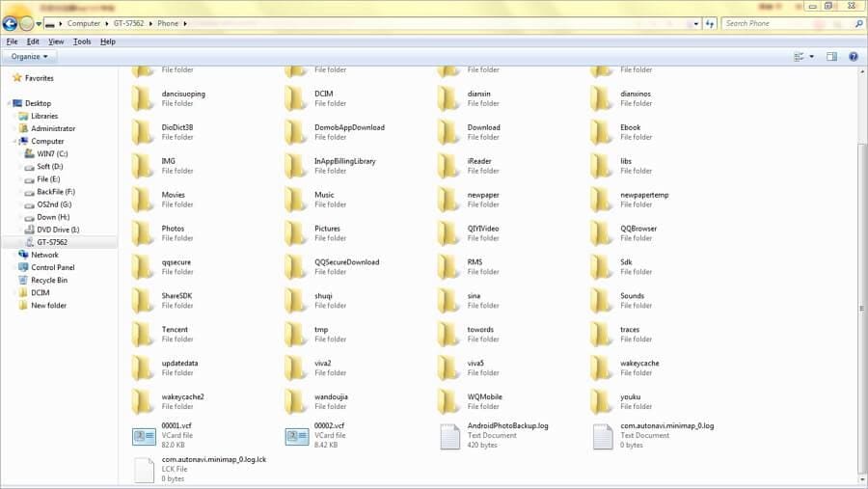Click the change view icon
The image size is (868, 489).
click(799, 57)
